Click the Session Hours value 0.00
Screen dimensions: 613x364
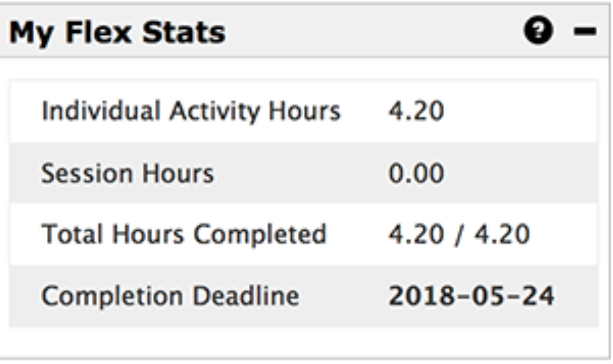[x=416, y=173]
